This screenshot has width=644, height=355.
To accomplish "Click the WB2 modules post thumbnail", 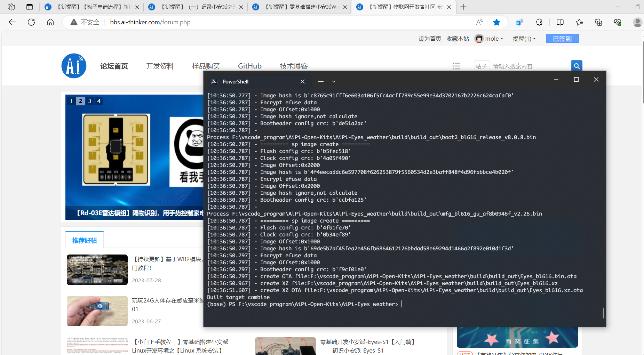I will 97,270.
